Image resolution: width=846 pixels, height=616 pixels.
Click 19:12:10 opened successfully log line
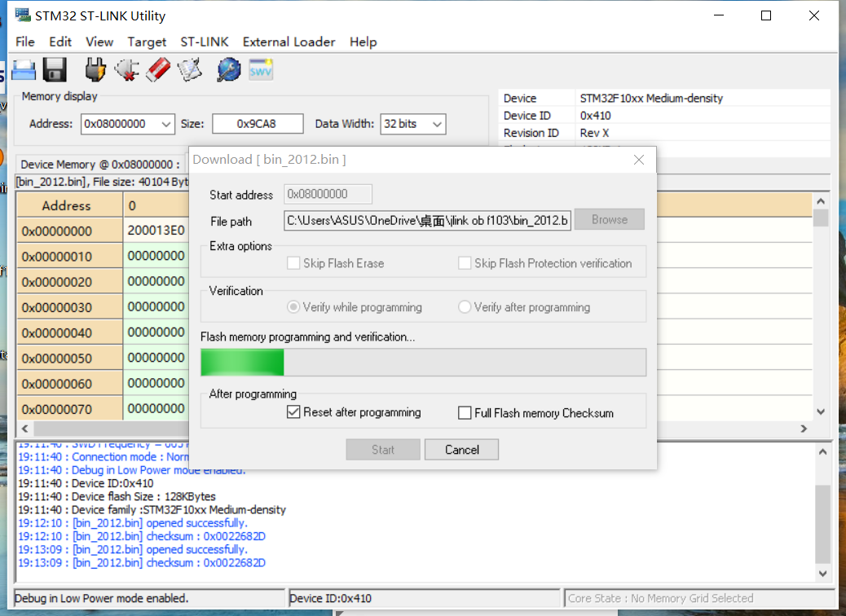click(133, 523)
